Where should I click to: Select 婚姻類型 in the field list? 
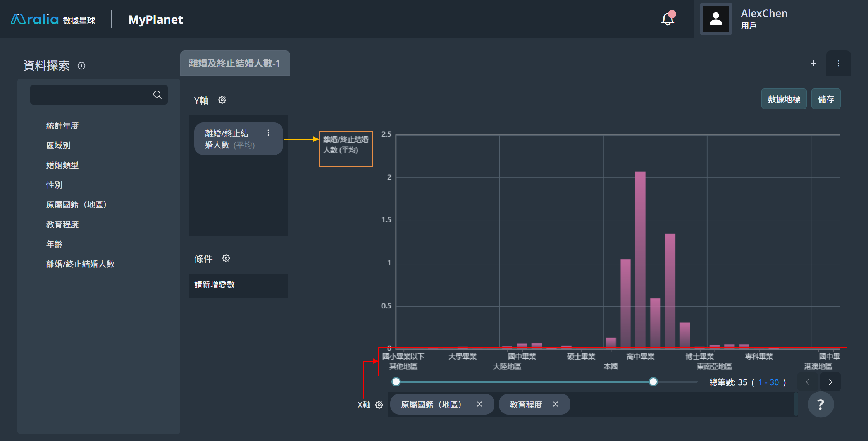click(62, 165)
